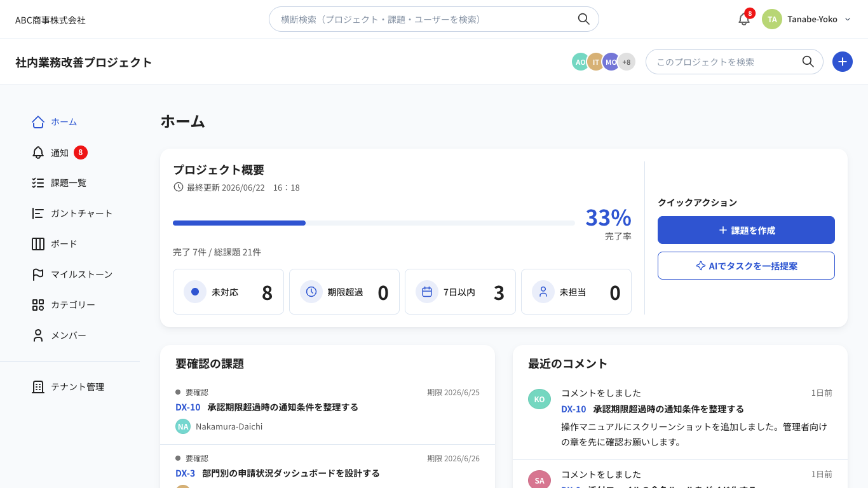Click the カテゴリー grid icon

[38, 305]
